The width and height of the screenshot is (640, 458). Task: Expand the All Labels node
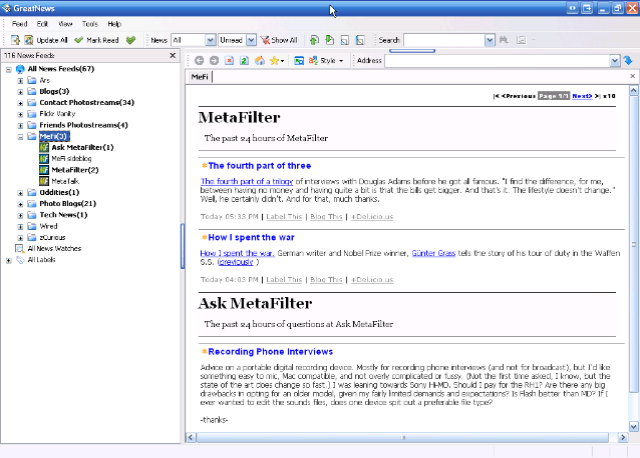coord(9,260)
